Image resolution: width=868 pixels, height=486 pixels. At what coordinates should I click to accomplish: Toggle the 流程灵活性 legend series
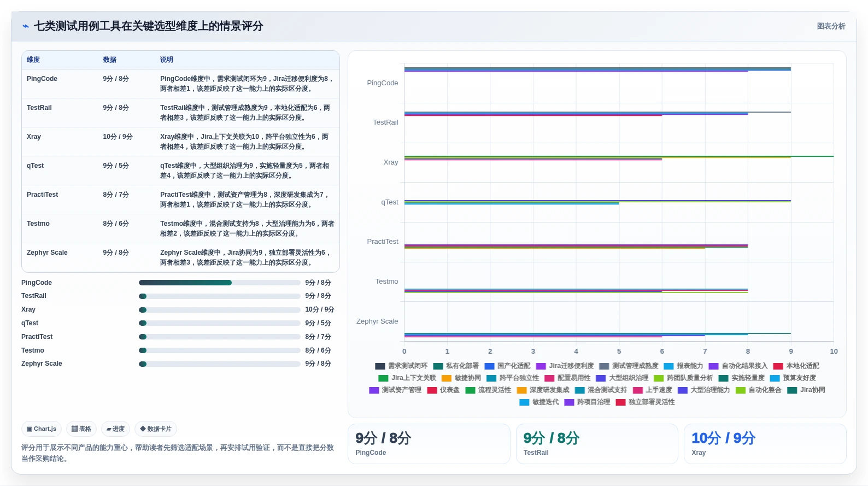[x=488, y=390]
